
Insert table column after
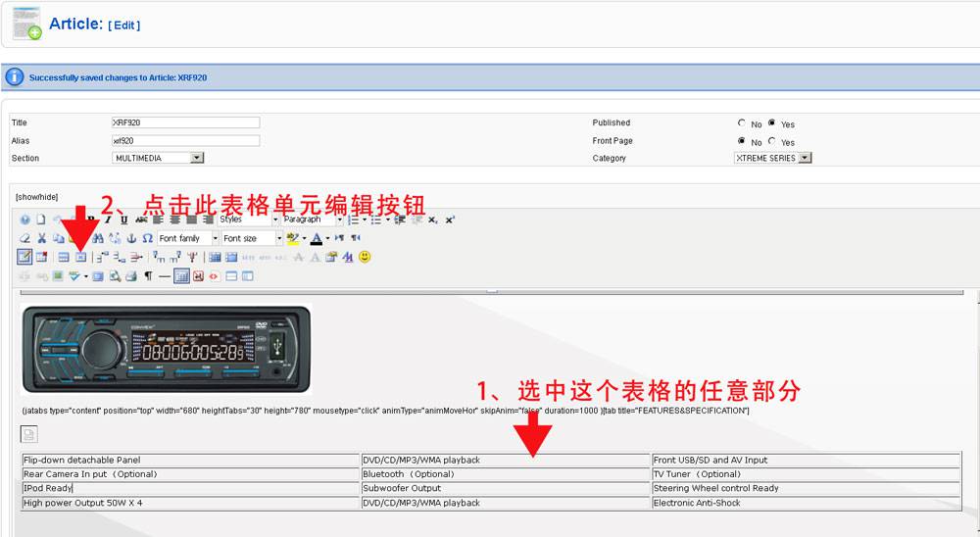(175, 257)
